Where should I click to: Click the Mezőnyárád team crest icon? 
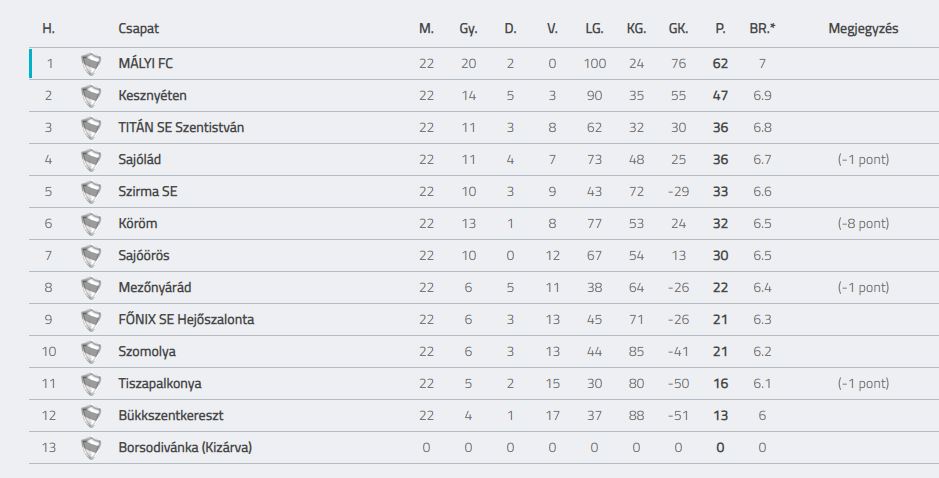[91, 288]
